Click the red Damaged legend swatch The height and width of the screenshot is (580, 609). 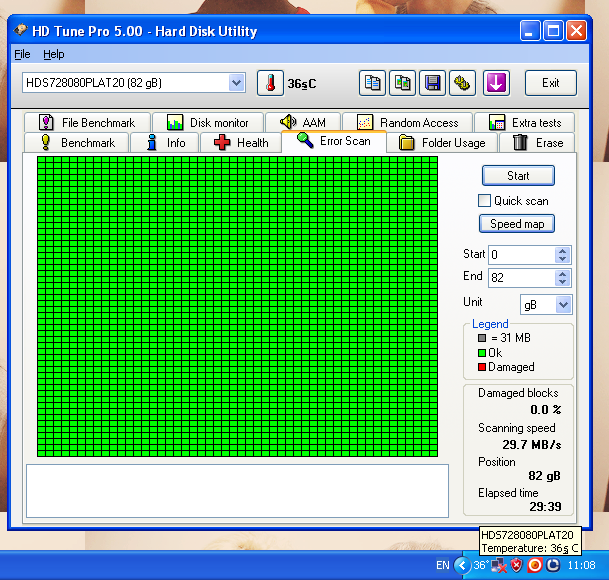(482, 367)
